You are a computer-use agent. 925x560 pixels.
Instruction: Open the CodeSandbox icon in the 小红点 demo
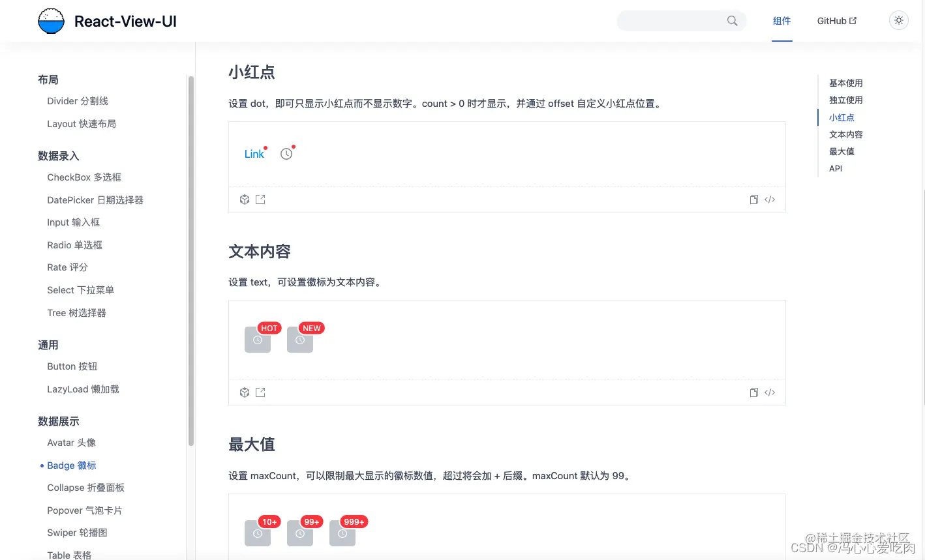pyautogui.click(x=244, y=199)
